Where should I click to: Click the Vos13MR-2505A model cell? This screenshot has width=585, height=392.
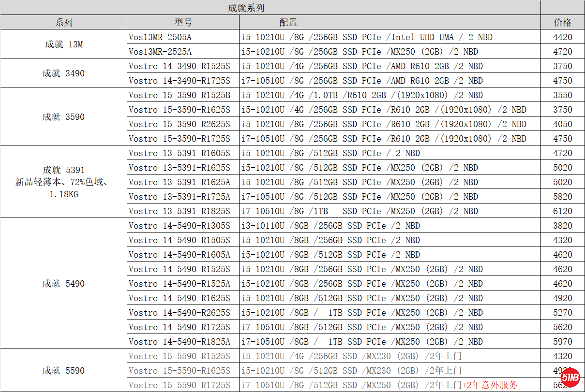coord(160,37)
